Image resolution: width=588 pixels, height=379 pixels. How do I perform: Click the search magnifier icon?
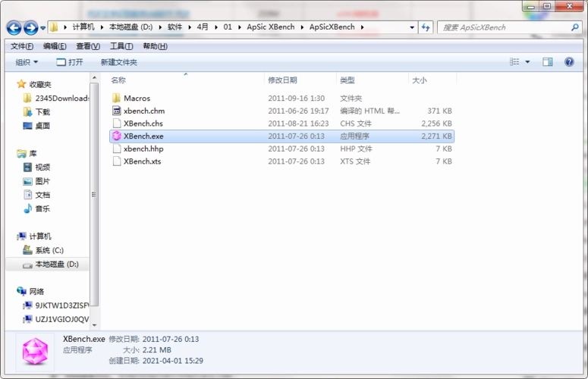(575, 27)
